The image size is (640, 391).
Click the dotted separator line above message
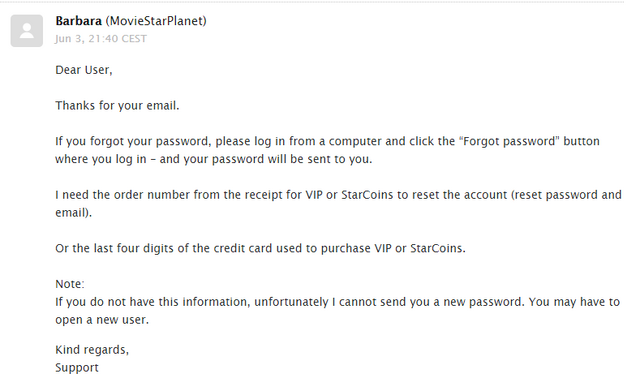tap(312, 2)
